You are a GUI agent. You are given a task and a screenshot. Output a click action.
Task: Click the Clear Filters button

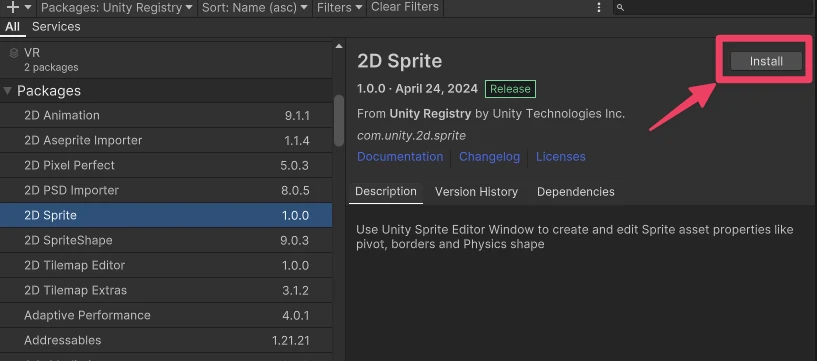click(x=405, y=8)
